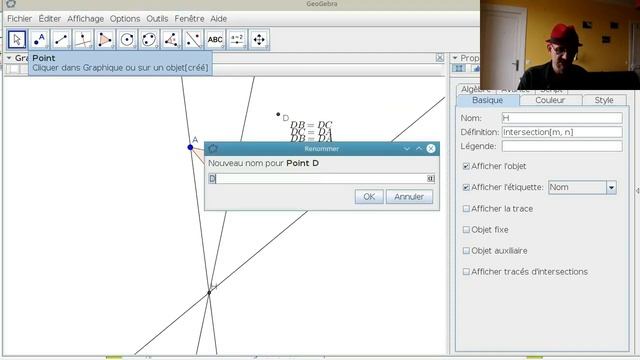640x360 pixels.
Task: Close the Graphique view panel
Action: 440,58
